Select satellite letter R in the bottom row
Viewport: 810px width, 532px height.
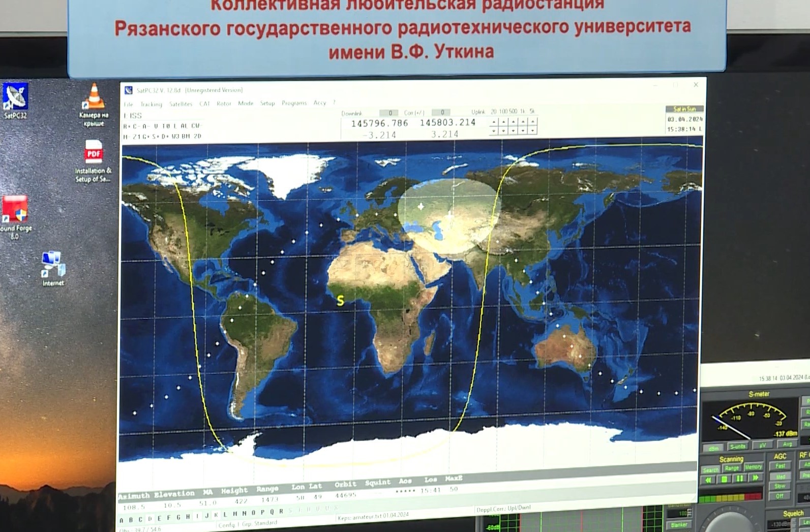point(281,512)
